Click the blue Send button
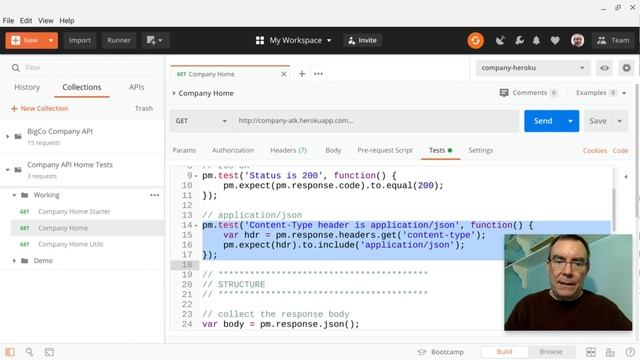Viewport: 640px width, 360px height. (x=543, y=121)
